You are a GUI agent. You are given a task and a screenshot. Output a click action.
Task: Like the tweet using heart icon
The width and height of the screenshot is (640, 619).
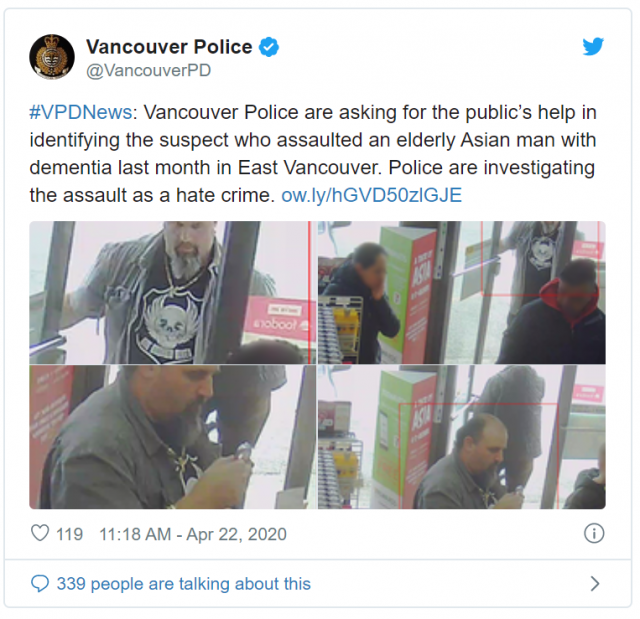pos(40,533)
